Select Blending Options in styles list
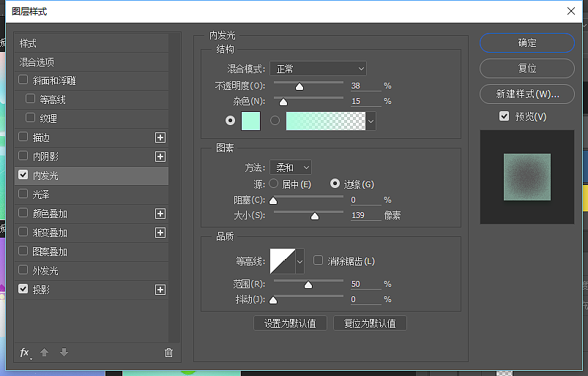The width and height of the screenshot is (588, 376). (37, 62)
